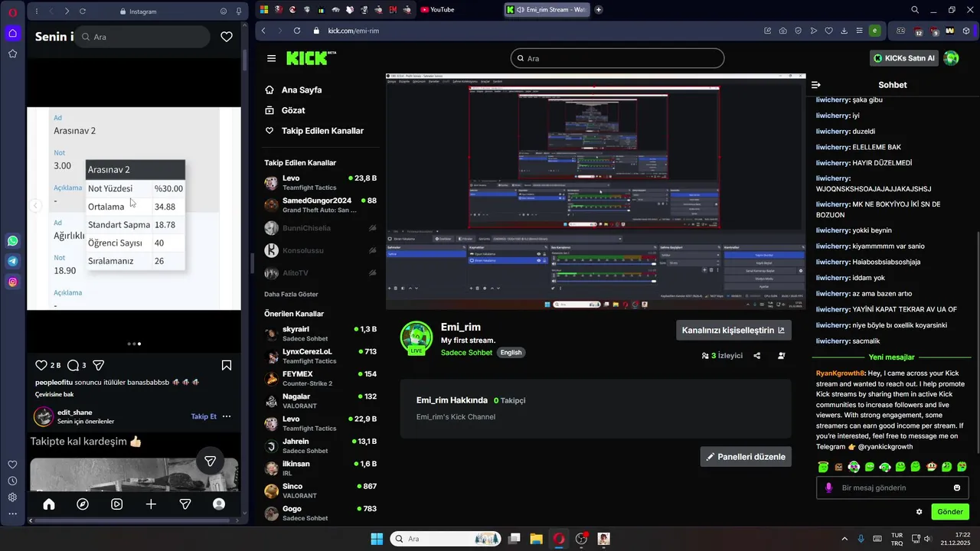
Task: Open Nagalar VALORANT channel
Action: click(320, 401)
